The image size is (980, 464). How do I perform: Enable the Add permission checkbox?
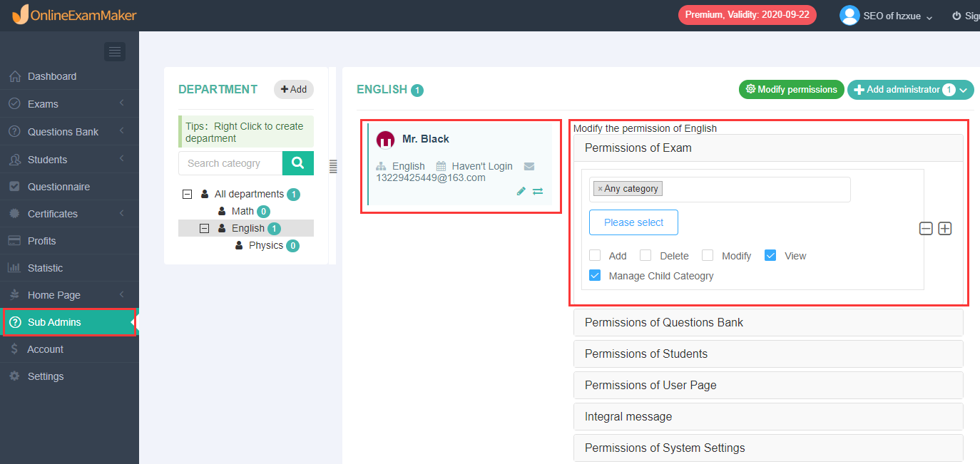[x=595, y=256]
